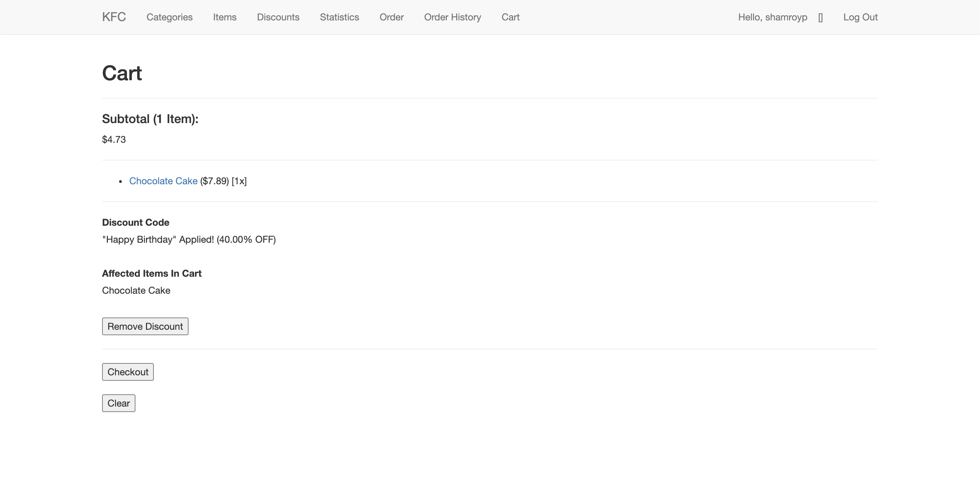Open the Discounts navigation link

pyautogui.click(x=278, y=17)
